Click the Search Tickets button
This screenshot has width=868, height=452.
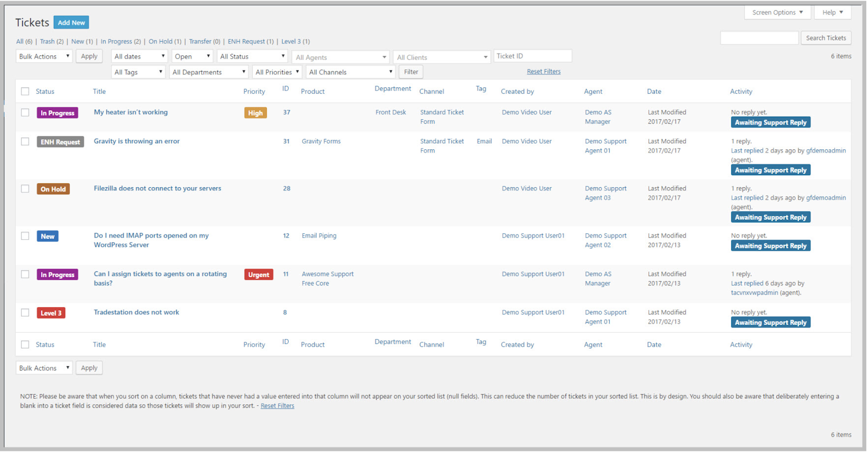click(825, 38)
